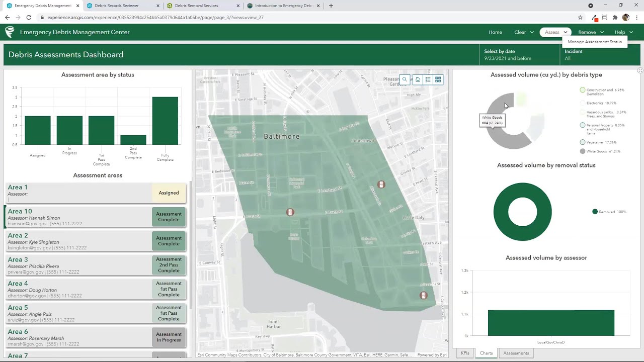This screenshot has height=362, width=644.
Task: Bookmark the page with the star icon
Action: [x=580, y=17]
